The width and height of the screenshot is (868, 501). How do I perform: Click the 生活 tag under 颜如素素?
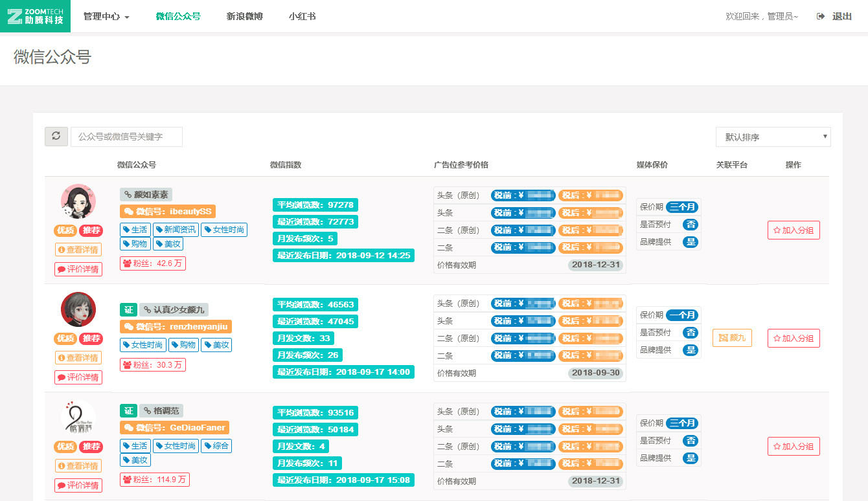(135, 230)
